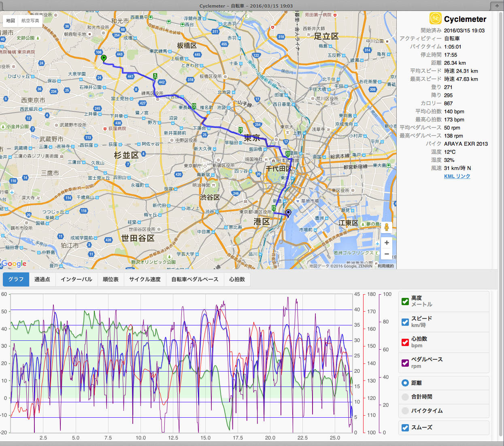Click the 足立区 label on the map

326,36
